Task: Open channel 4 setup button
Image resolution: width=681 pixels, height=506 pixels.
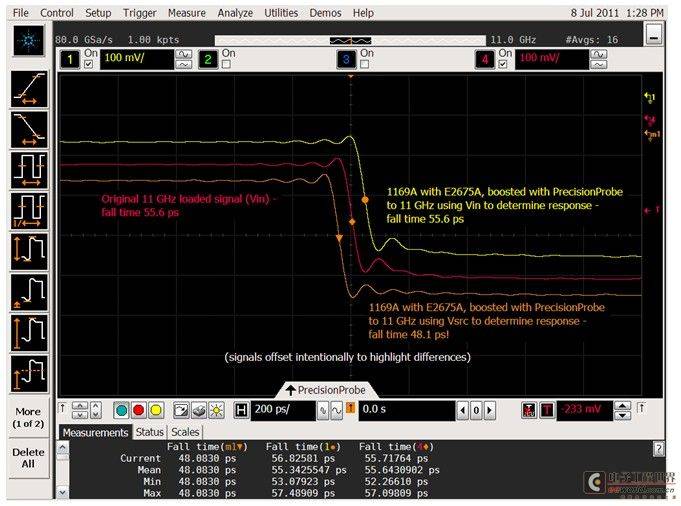Action: point(485,59)
